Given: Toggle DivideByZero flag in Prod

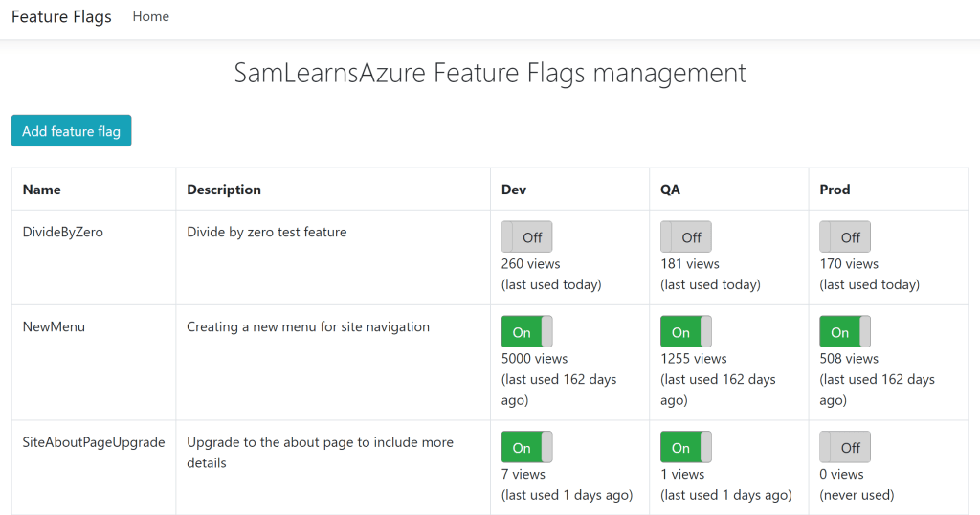Looking at the screenshot, I should [845, 237].
